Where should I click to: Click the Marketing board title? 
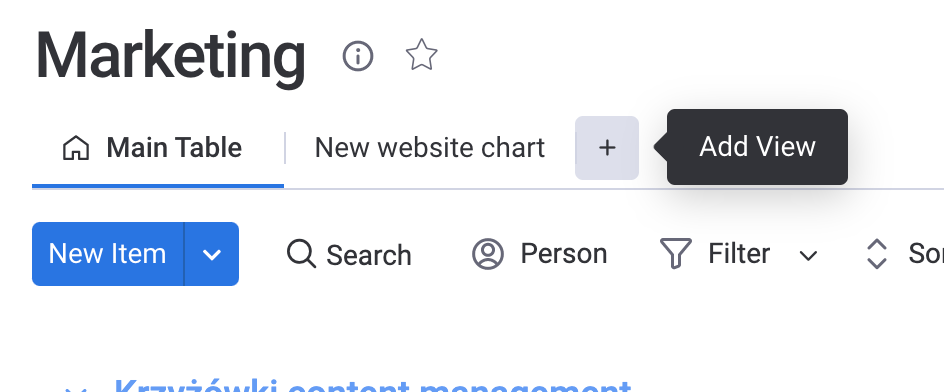click(x=171, y=55)
